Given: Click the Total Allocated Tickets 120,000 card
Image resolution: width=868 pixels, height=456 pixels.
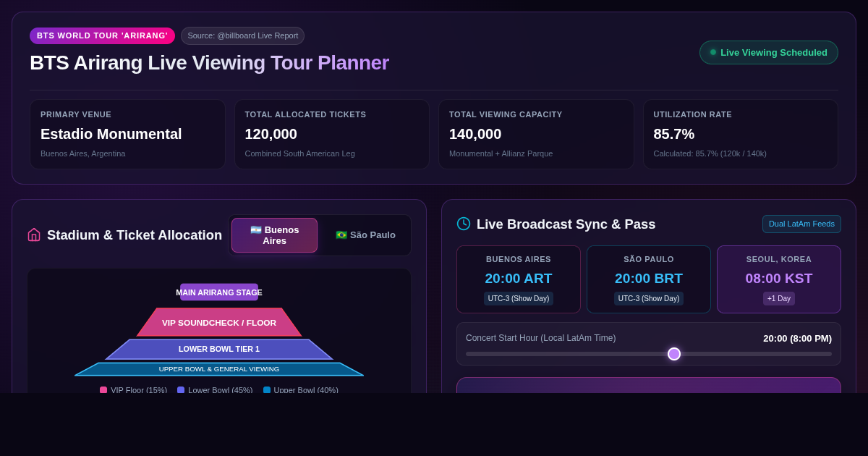Looking at the screenshot, I should click(x=332, y=135).
